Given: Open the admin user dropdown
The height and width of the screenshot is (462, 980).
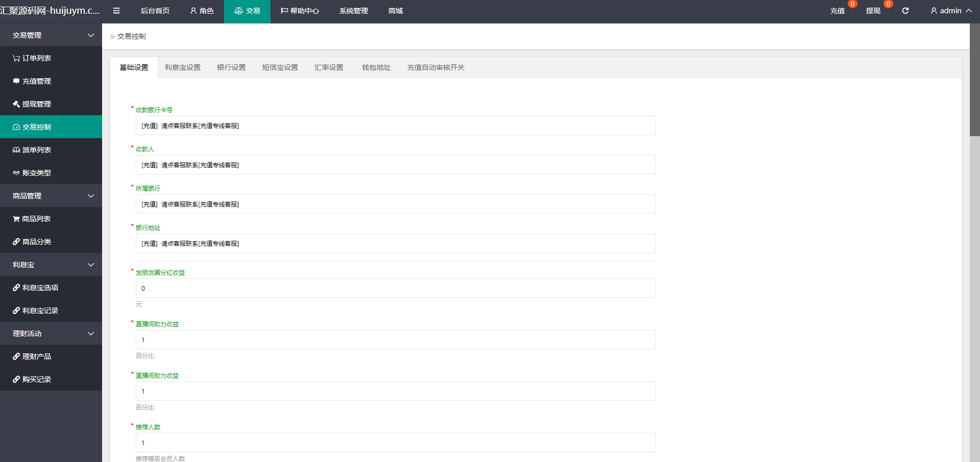Looking at the screenshot, I should (x=951, y=11).
